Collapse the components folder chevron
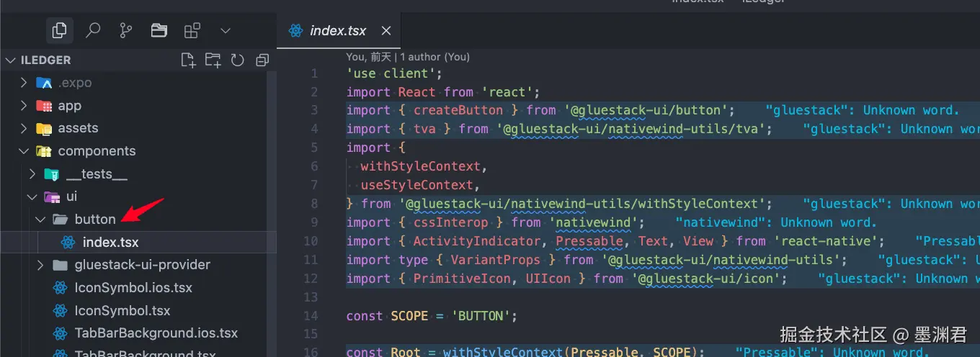Image resolution: width=980 pixels, height=357 pixels. pyautogui.click(x=24, y=151)
